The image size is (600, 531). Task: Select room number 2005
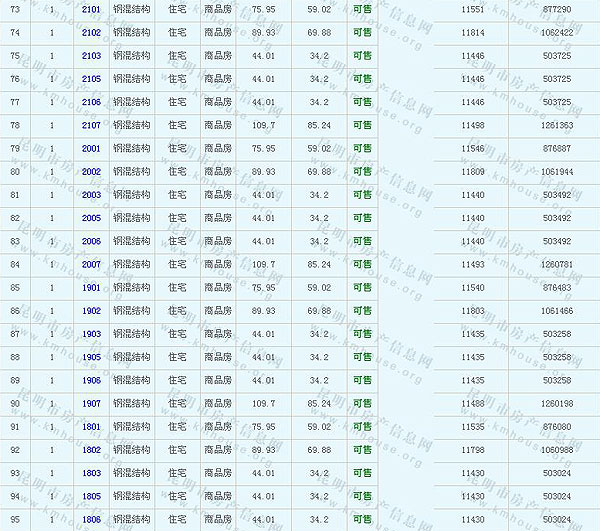tap(91, 218)
